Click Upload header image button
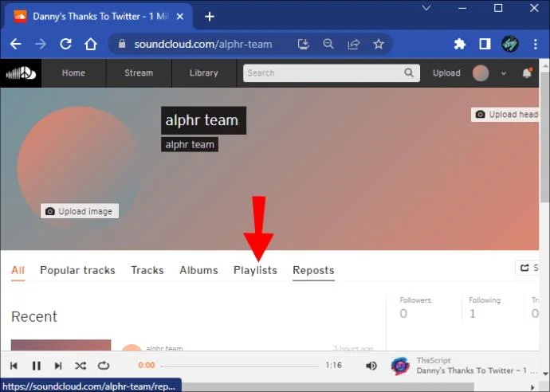This screenshot has width=550, height=392. 505,114
